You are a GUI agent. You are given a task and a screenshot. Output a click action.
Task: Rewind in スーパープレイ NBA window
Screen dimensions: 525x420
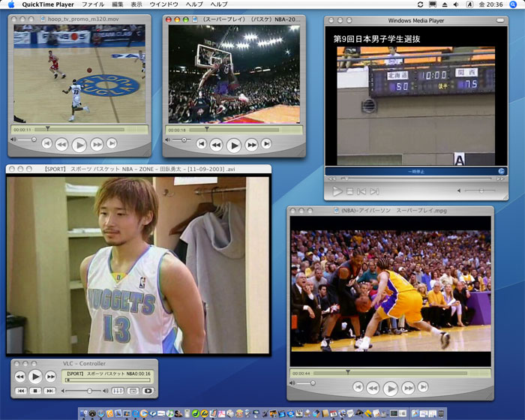[216, 145]
